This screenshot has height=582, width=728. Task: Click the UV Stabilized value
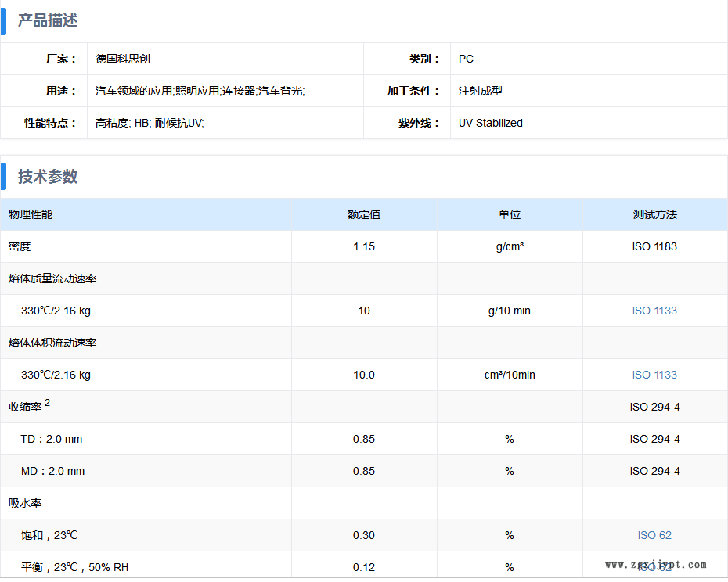(491, 123)
